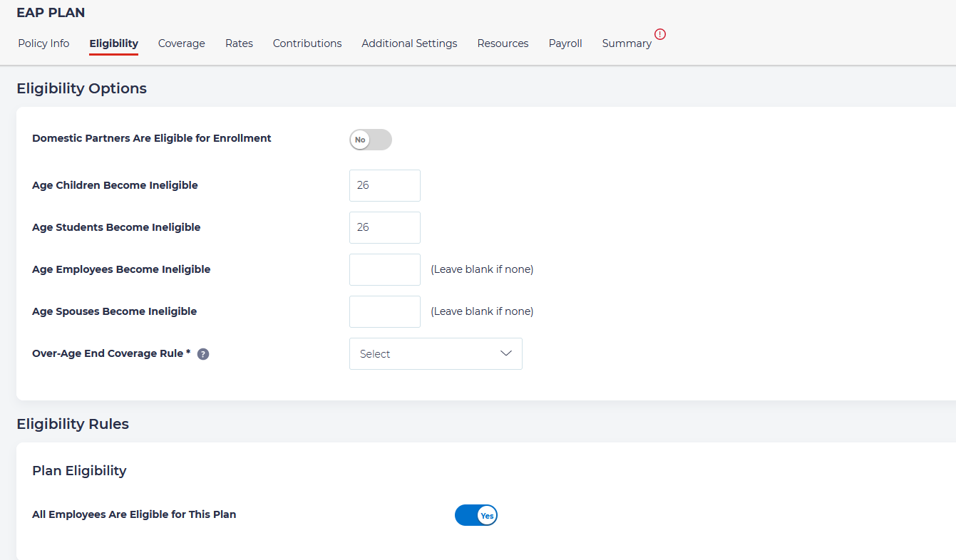
Task: Disable All Employees Are Eligible toggle
Action: [476, 515]
